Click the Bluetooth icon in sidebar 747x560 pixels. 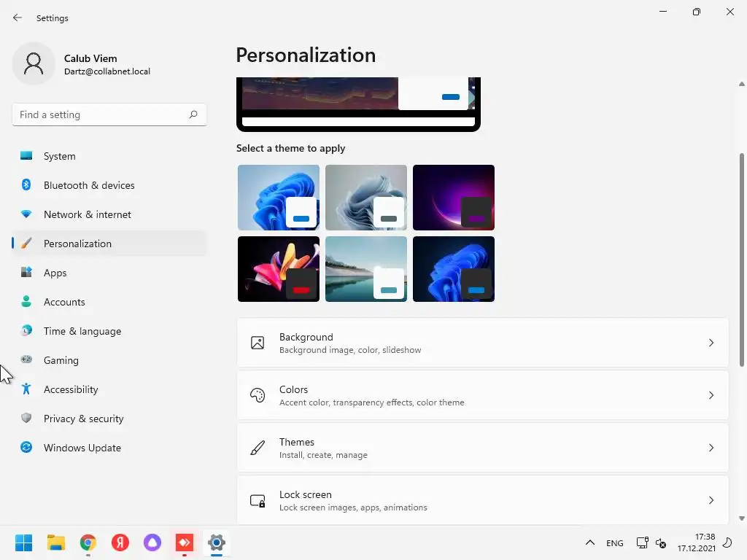point(26,184)
